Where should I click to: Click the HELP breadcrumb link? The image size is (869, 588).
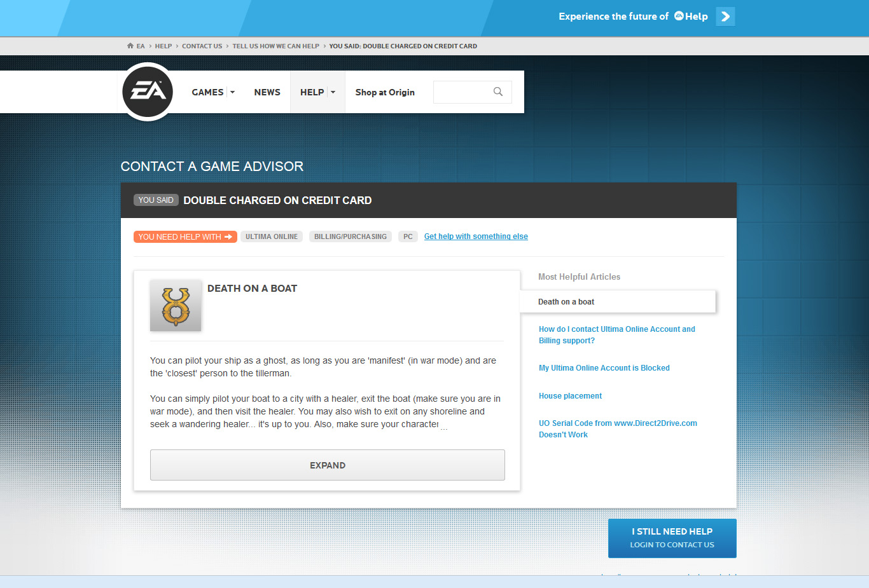point(163,46)
